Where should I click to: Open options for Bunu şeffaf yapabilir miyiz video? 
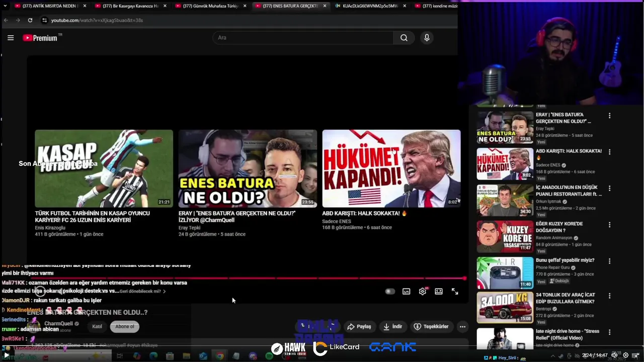click(609, 261)
